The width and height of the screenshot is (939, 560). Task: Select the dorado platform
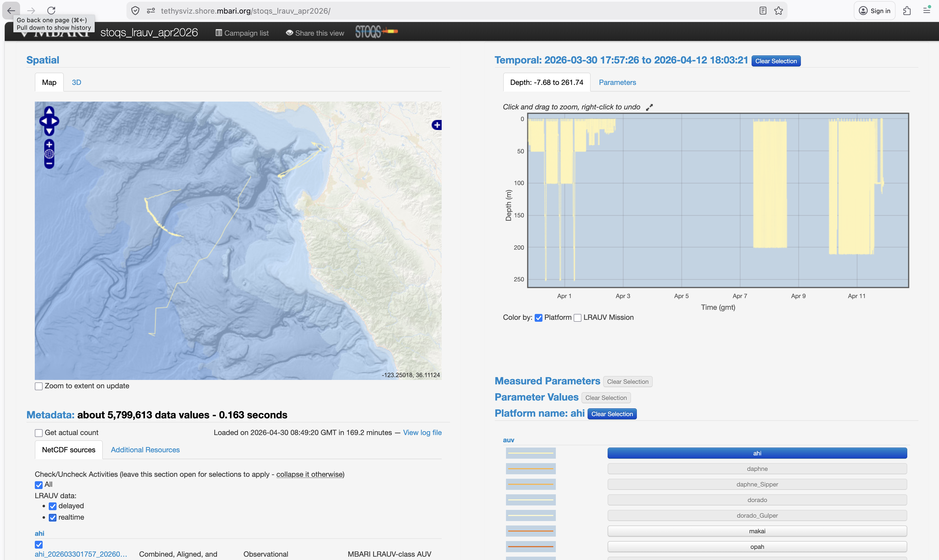tap(757, 500)
